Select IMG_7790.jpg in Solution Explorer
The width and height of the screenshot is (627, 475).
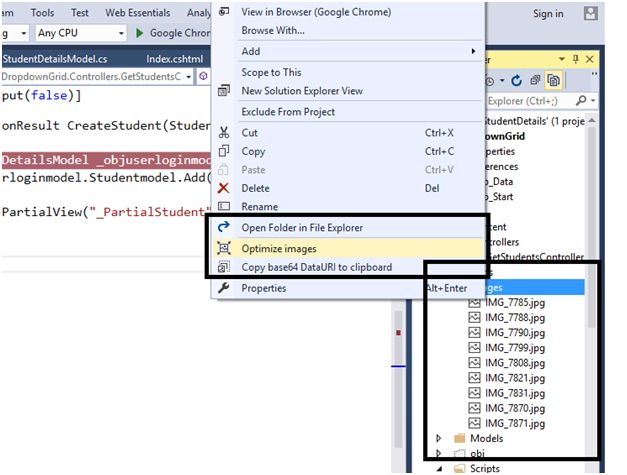515,333
